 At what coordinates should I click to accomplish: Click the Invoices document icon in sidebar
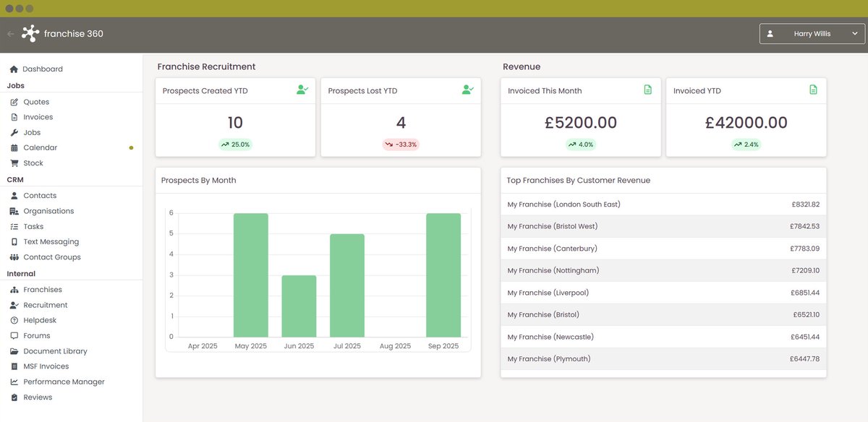coord(14,117)
